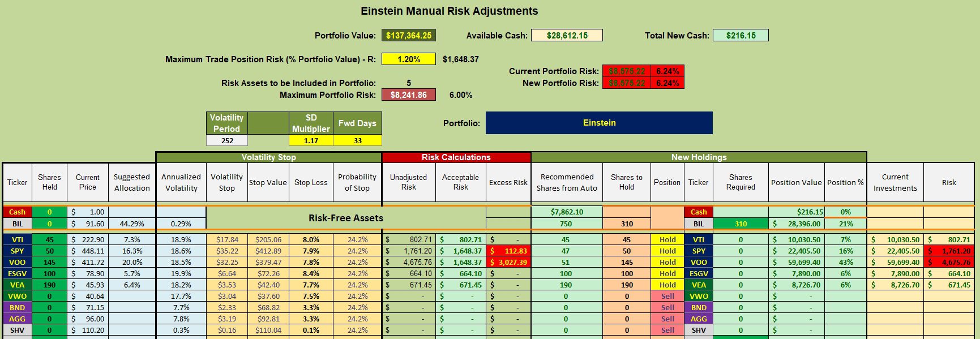
Task: Click the AGG ticker cell in left column
Action: 18,319
